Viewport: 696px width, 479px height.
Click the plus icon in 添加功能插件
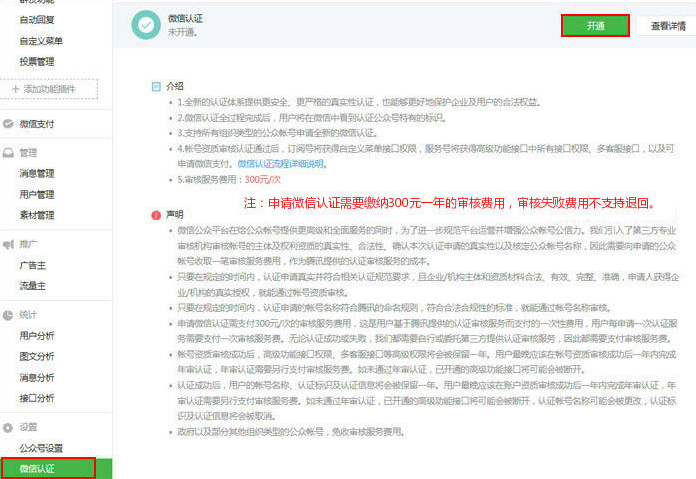[x=16, y=89]
